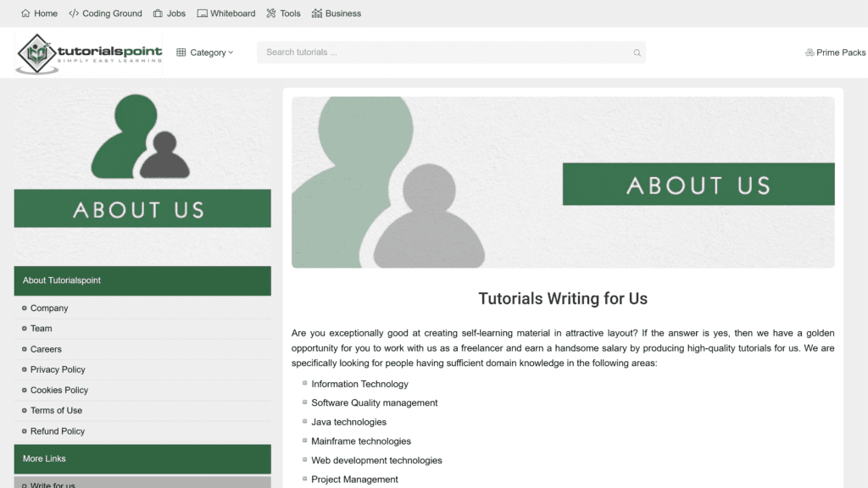
Task: Click the Coding Ground code brackets icon
Action: [74, 14]
